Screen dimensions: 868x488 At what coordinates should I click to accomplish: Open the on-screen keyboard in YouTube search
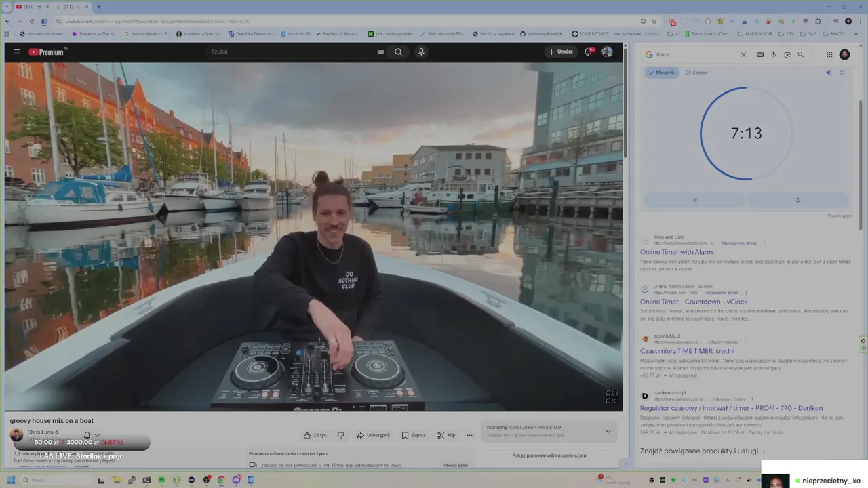tap(380, 52)
